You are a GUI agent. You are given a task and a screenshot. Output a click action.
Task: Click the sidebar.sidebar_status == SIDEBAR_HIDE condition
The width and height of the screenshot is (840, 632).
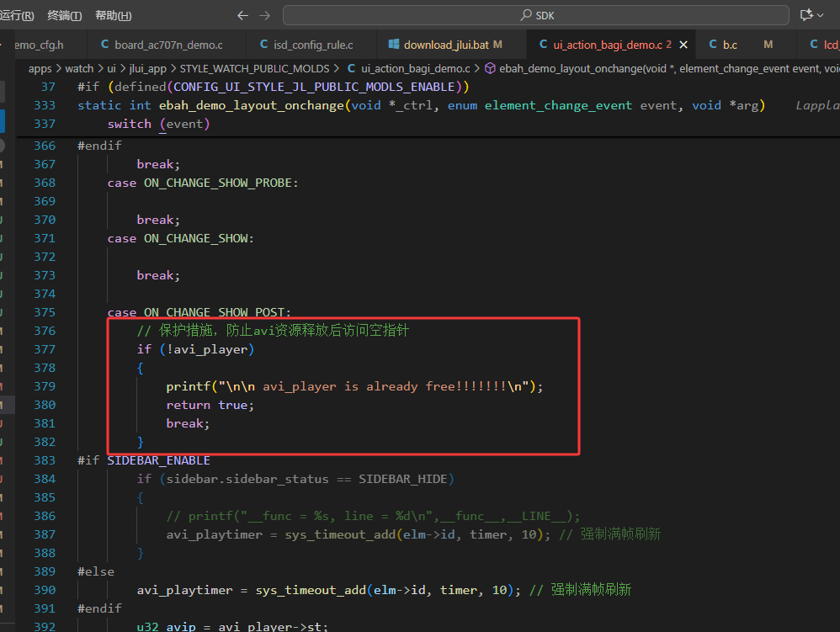click(x=306, y=479)
